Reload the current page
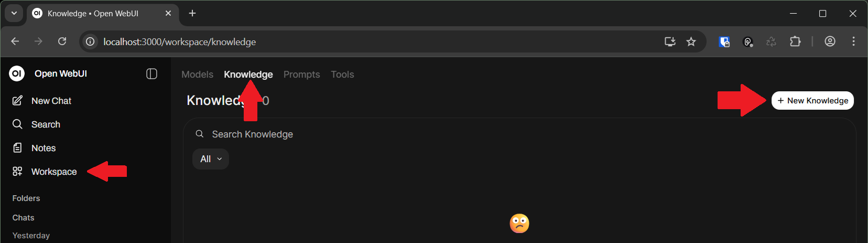Screen dimensions: 868x243 (62, 41)
